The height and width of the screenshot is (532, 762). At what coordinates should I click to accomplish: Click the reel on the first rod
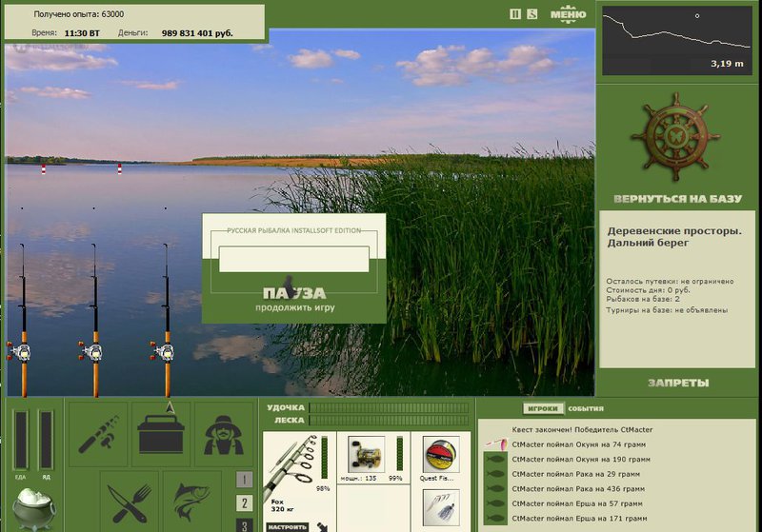click(x=19, y=352)
